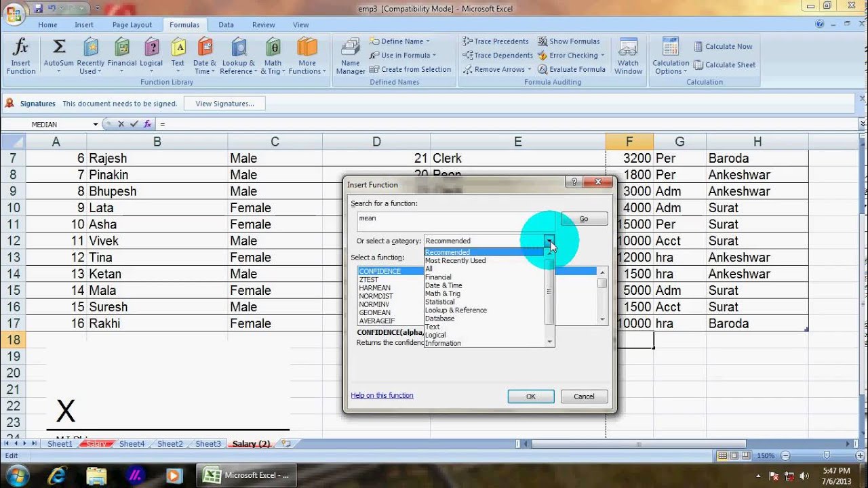
Task: Switch to the Insert tab
Action: (84, 25)
